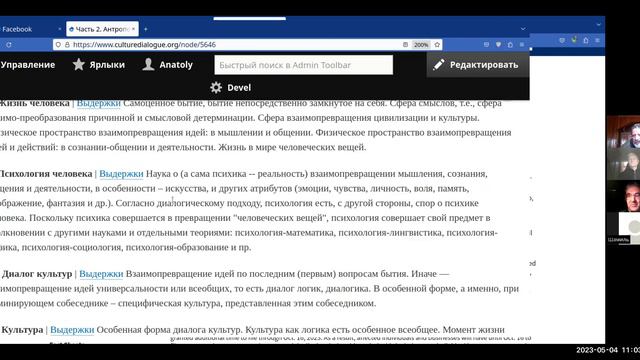Click the address bar URL culturedialogue.org/node/5646

pos(144,45)
